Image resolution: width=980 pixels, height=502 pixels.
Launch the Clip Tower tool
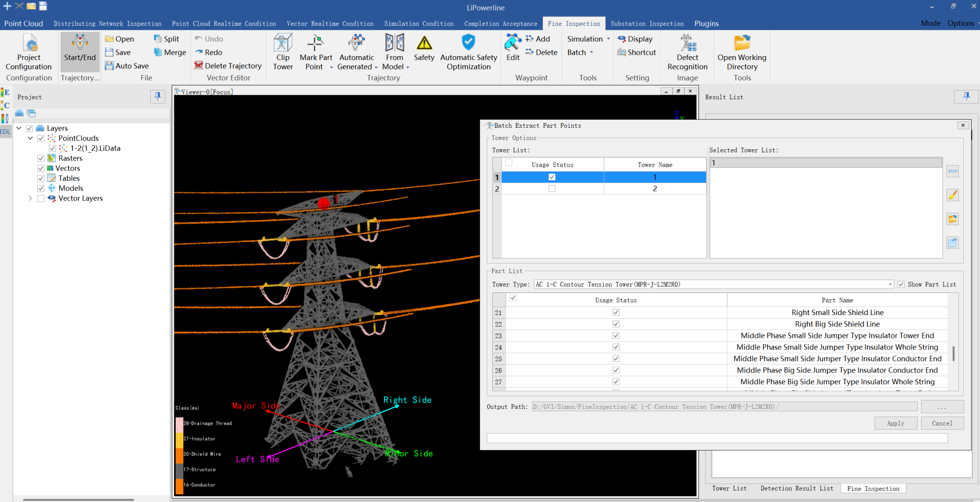pyautogui.click(x=283, y=52)
